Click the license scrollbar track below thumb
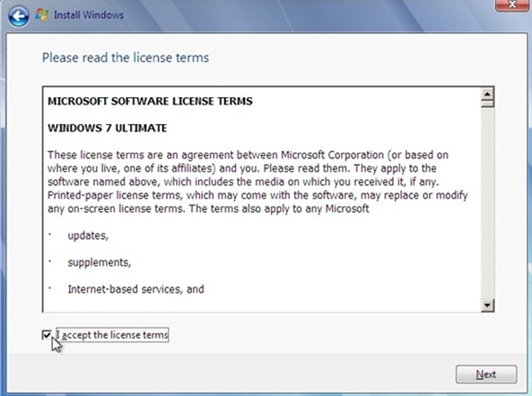 [x=487, y=203]
